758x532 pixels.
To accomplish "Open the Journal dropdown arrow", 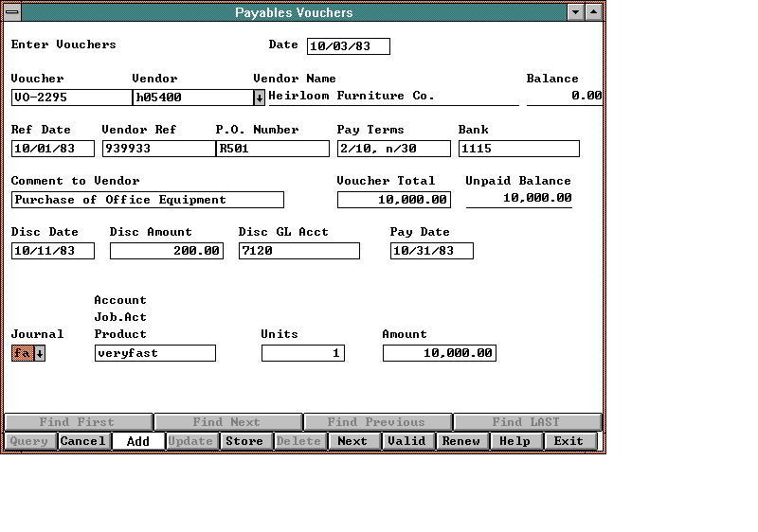I will 40,353.
